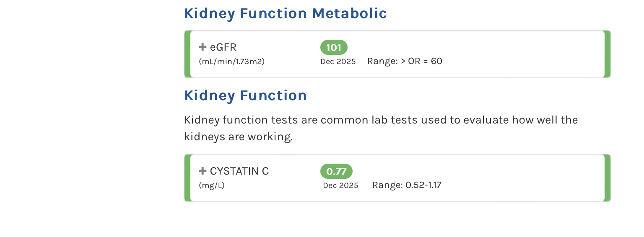Viewport: 644px width, 237px height.
Task: Click the mL/min/1.73m2 unit label
Action: [231, 62]
